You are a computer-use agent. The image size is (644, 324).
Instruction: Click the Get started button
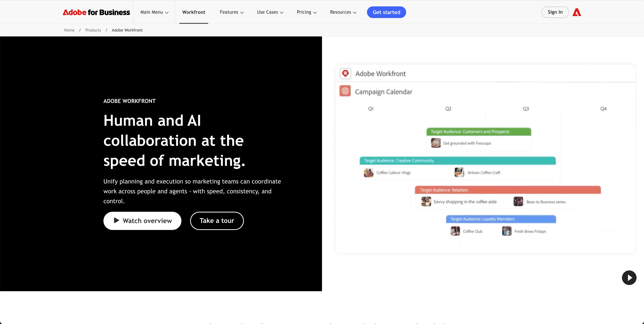(x=386, y=12)
